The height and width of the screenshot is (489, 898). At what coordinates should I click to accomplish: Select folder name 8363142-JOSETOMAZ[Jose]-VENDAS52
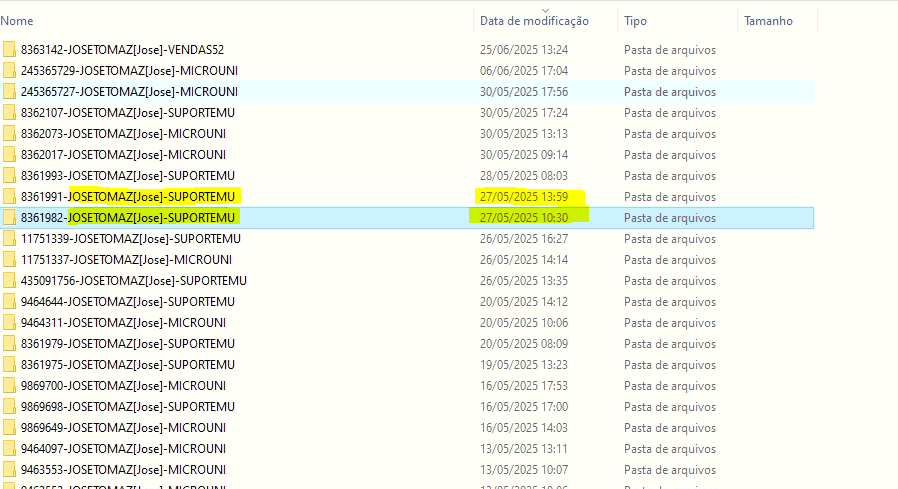123,50
